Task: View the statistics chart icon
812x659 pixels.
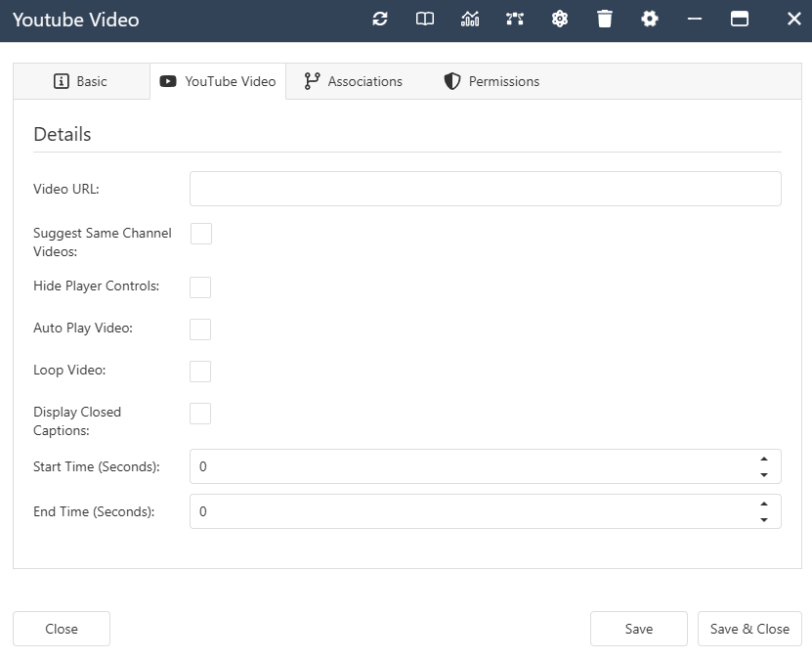Action: click(x=470, y=19)
